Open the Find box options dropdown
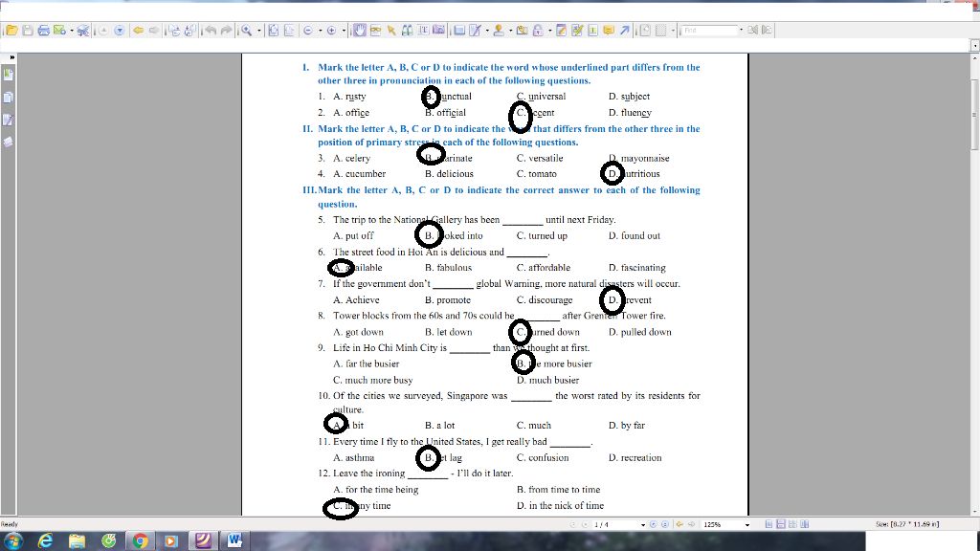This screenshot has height=551, width=980. [742, 30]
